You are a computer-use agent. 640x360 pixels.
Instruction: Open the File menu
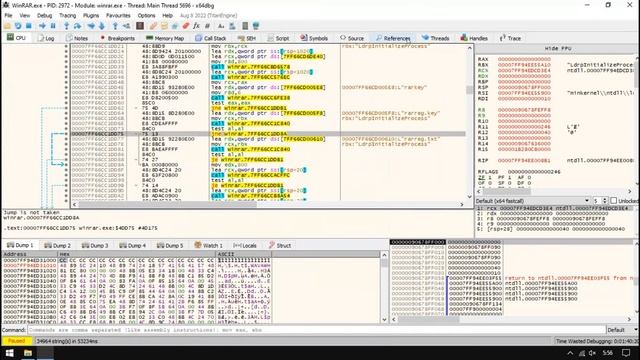pyautogui.click(x=8, y=16)
